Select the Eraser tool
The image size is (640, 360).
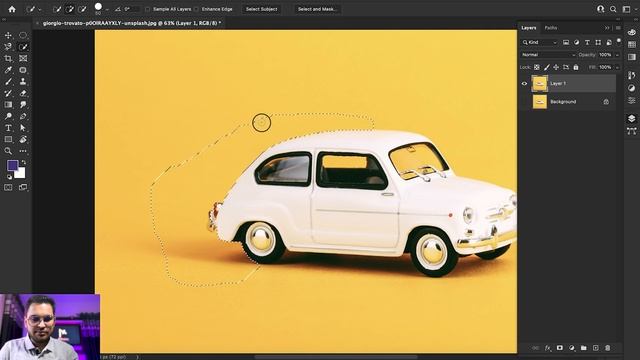tap(23, 93)
